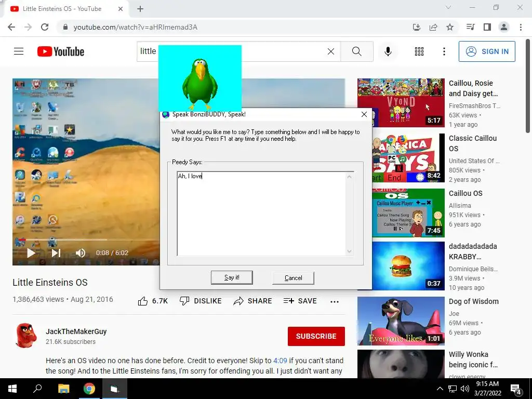The image size is (532, 399).
Task: Click the Say it! button
Action: coord(232,277)
